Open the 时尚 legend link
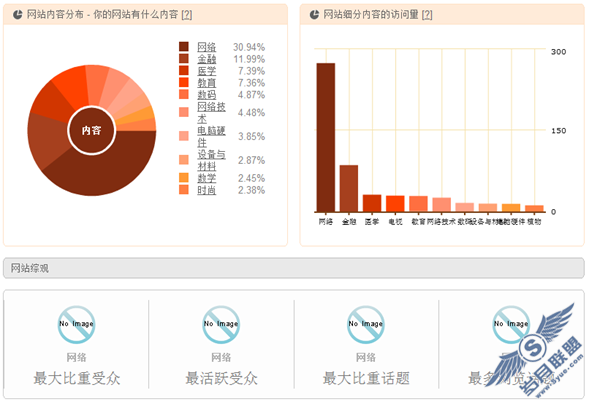Image resolution: width=589 pixels, height=405 pixels. [207, 190]
